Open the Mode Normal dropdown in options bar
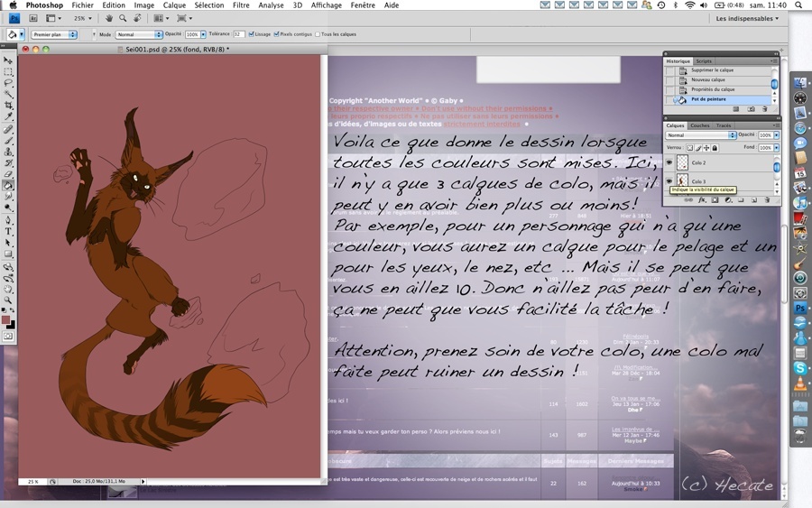Screen dimensions: 812x508 (138, 34)
